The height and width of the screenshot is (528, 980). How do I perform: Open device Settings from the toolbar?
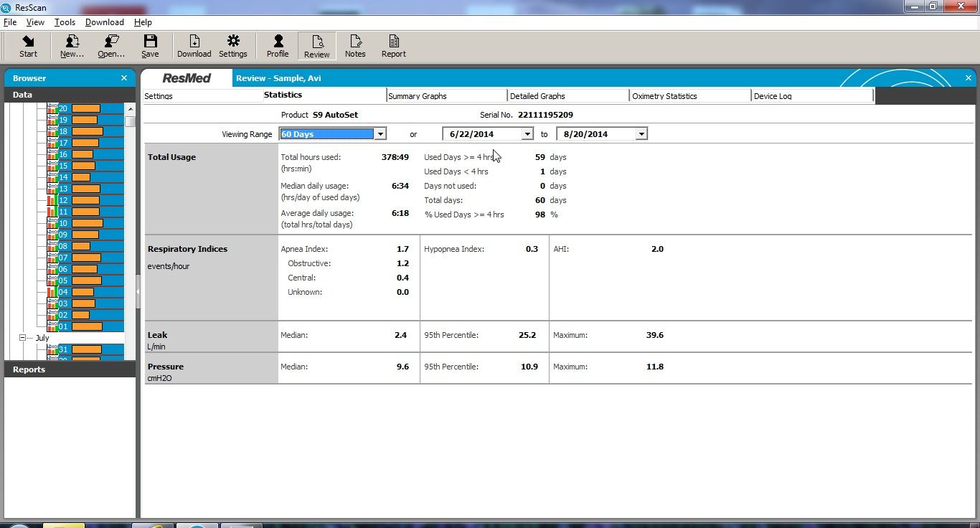[233, 46]
